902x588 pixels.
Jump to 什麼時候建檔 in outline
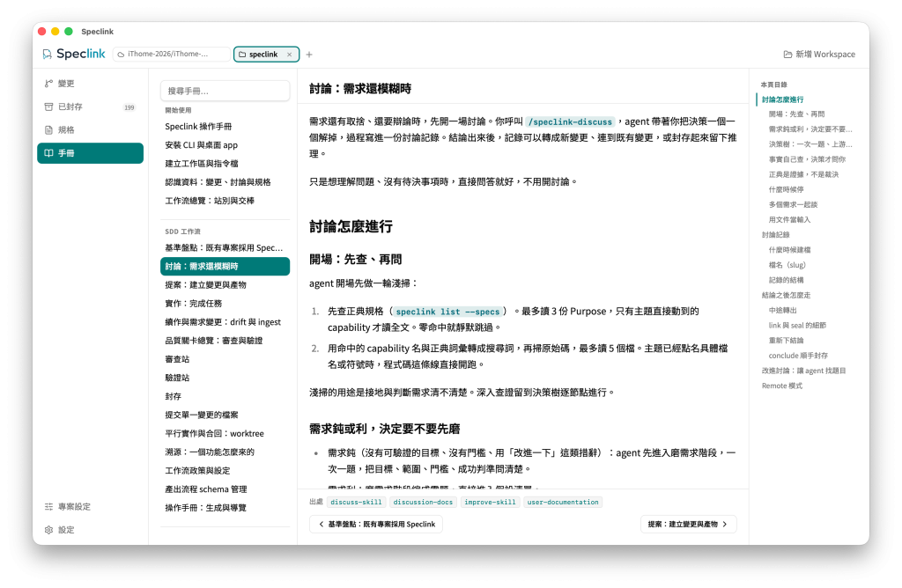pos(789,250)
